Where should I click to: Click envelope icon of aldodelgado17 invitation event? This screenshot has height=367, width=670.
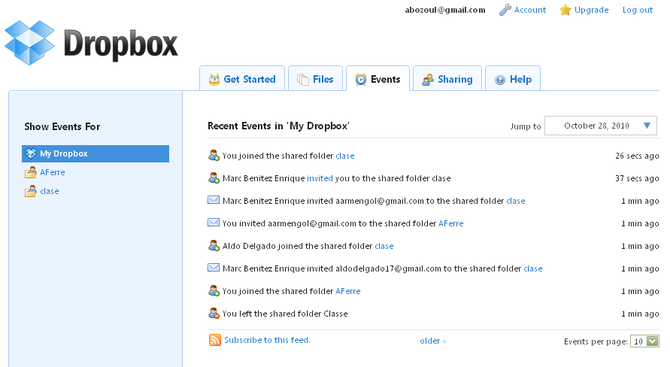coord(214,268)
